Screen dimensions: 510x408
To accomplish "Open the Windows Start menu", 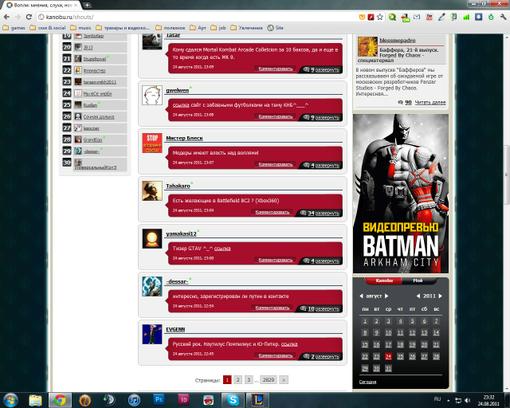I will pyautogui.click(x=10, y=400).
